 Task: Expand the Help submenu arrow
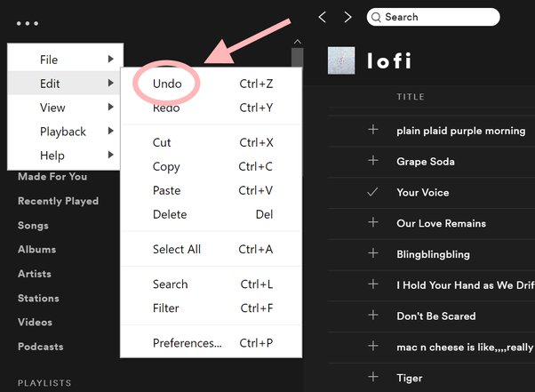pos(110,155)
